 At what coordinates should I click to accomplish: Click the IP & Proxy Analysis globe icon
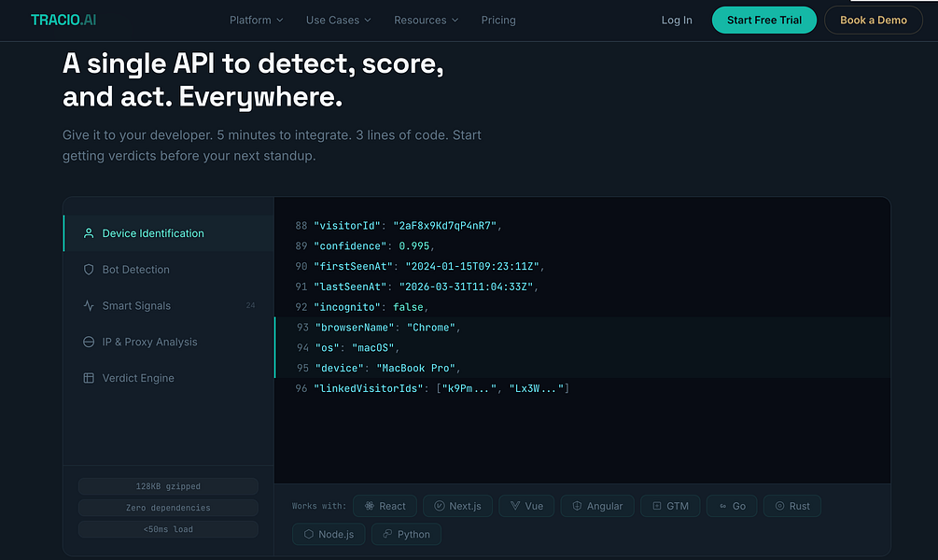(89, 342)
